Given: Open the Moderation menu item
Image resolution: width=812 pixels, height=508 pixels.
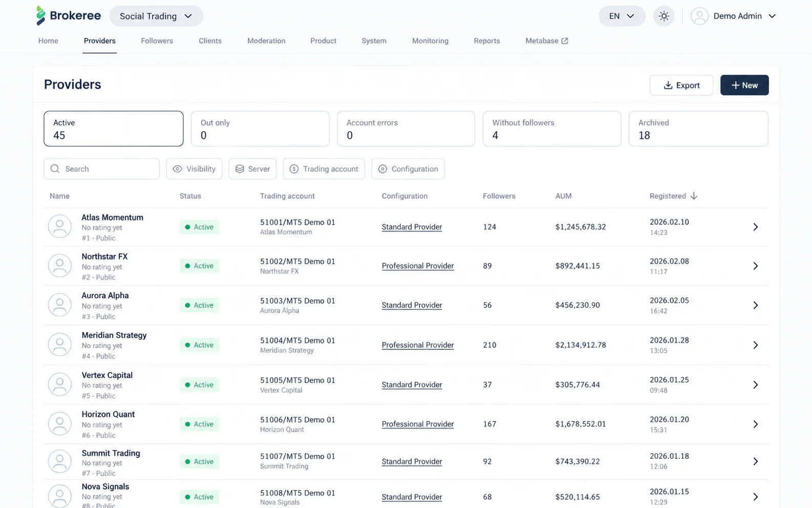Looking at the screenshot, I should [266, 41].
